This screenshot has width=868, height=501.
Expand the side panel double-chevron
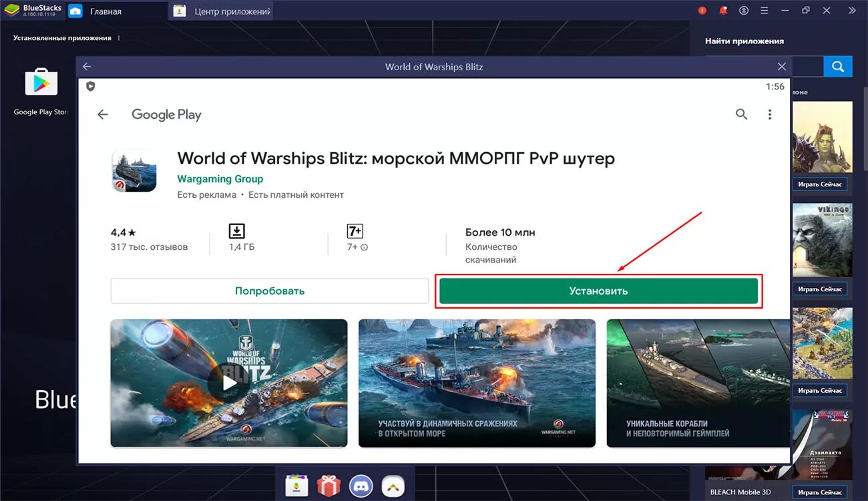coord(852,11)
